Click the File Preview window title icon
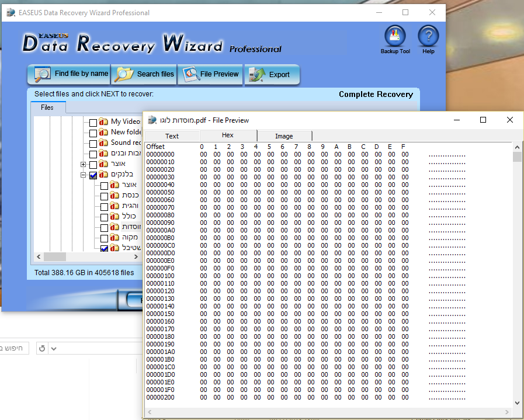This screenshot has width=524, height=420. [x=152, y=120]
